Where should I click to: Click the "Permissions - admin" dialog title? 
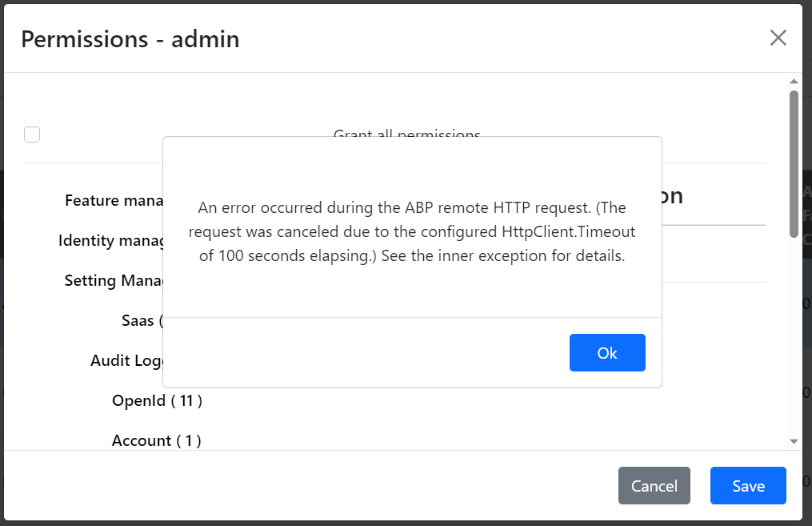coord(130,38)
